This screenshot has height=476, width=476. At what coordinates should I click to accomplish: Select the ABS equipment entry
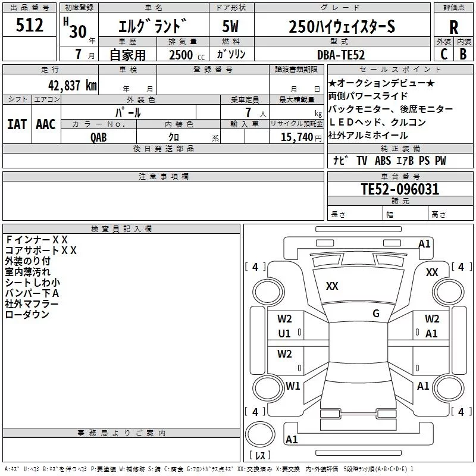click(383, 160)
